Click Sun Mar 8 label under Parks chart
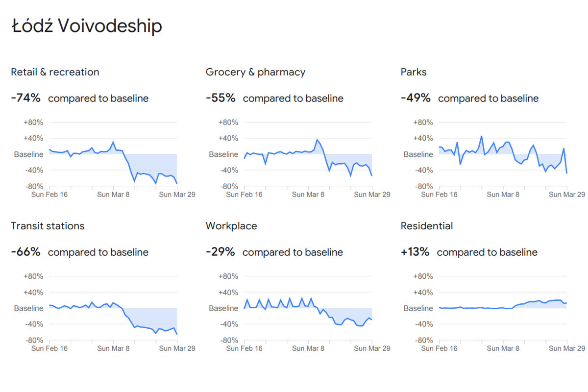Viewport: 588px width, 392px height. click(503, 195)
